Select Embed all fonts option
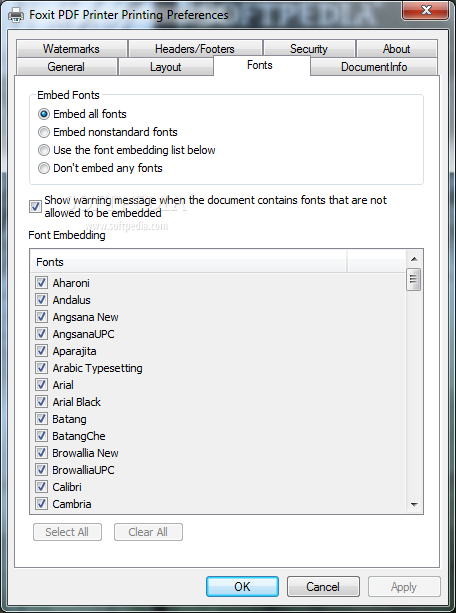This screenshot has height=613, width=456. (x=83, y=114)
